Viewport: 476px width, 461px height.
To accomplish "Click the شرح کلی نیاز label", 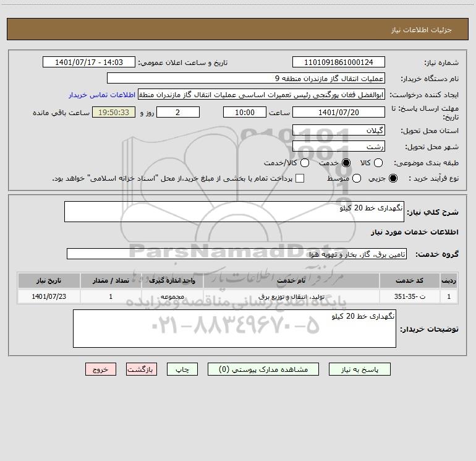I will click(433, 212).
